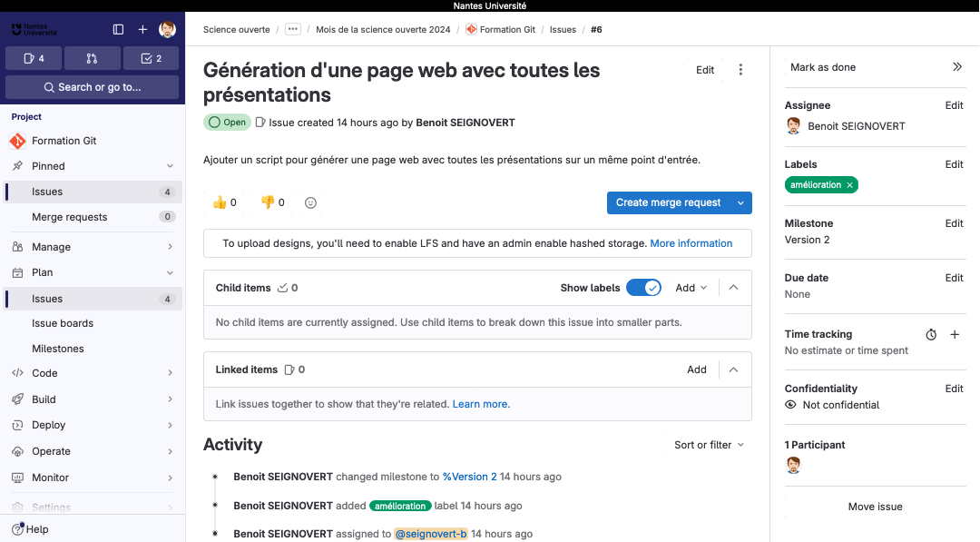
Task: Open Learn more link
Action: (481, 404)
